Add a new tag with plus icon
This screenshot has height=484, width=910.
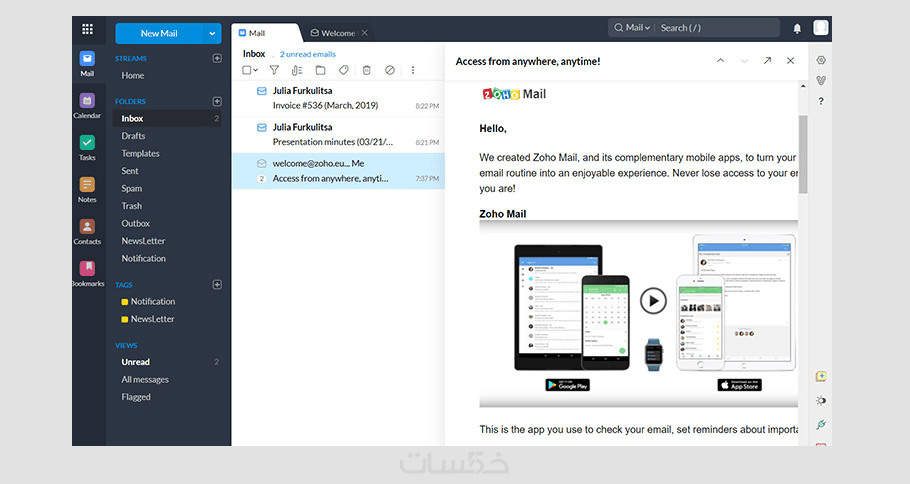point(217,284)
